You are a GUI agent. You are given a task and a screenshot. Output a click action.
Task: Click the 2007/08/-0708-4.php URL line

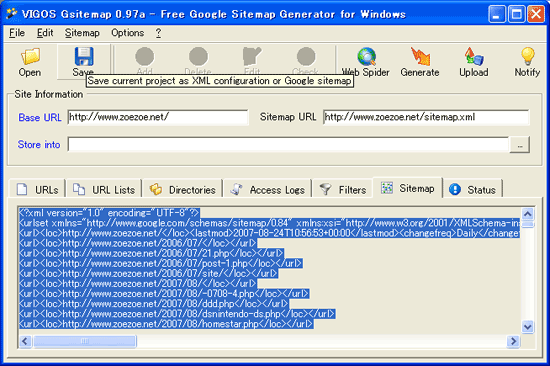164,293
